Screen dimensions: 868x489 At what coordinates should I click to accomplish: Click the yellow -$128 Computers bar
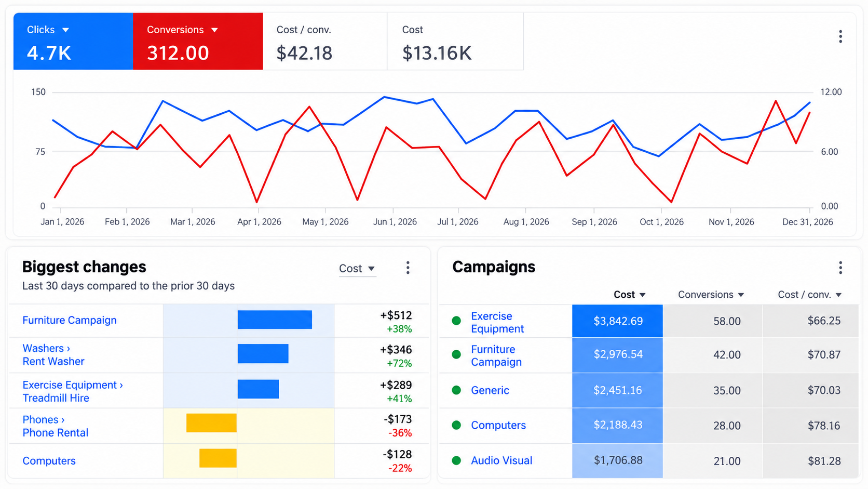pos(218,458)
